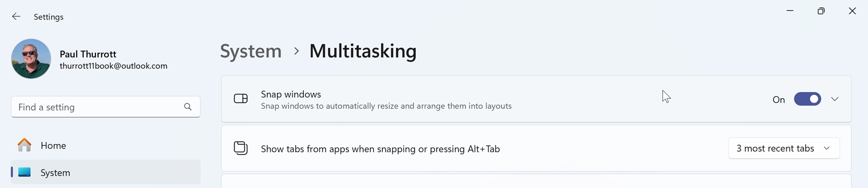Close the Settings window

(852, 11)
